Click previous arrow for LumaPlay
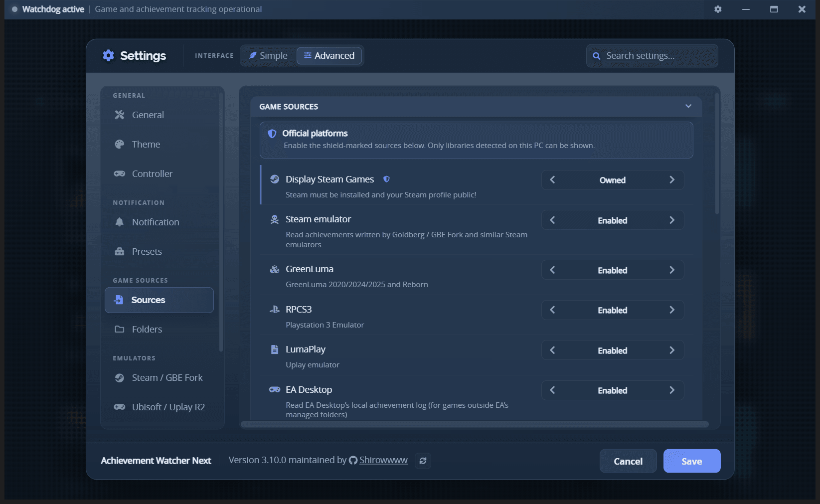 tap(552, 350)
